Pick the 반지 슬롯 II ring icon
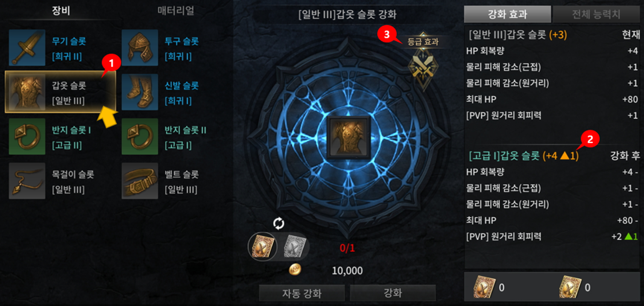The height and width of the screenshot is (306, 644). point(140,136)
